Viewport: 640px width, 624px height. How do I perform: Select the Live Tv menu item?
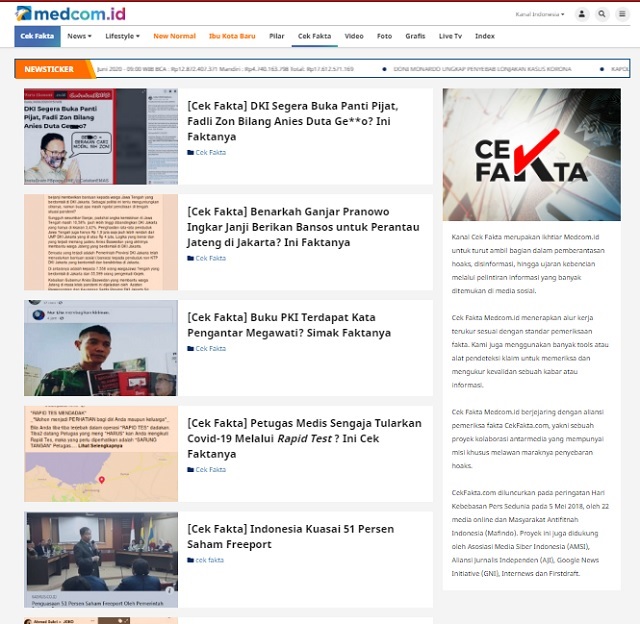(450, 36)
